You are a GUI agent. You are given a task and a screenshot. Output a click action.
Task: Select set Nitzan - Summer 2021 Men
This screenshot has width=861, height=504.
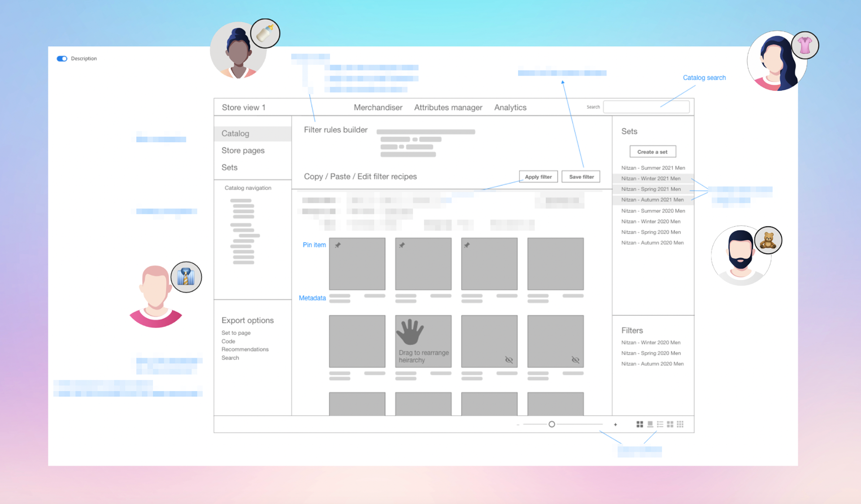click(x=653, y=168)
